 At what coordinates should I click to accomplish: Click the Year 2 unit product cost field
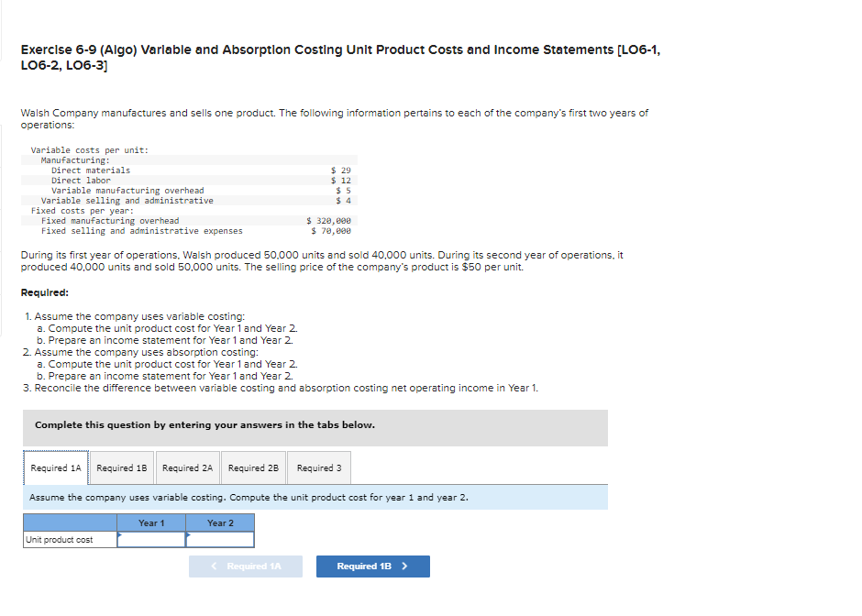point(220,540)
